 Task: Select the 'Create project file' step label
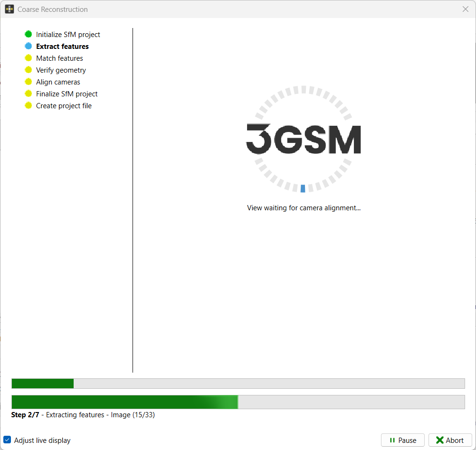[x=64, y=106]
